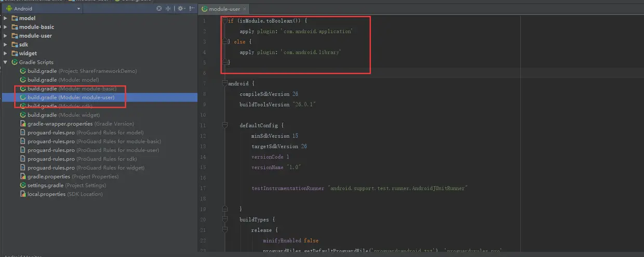Place cursor on buildToolsVersion "26.0.1"
644x257 pixels.
click(x=278, y=105)
